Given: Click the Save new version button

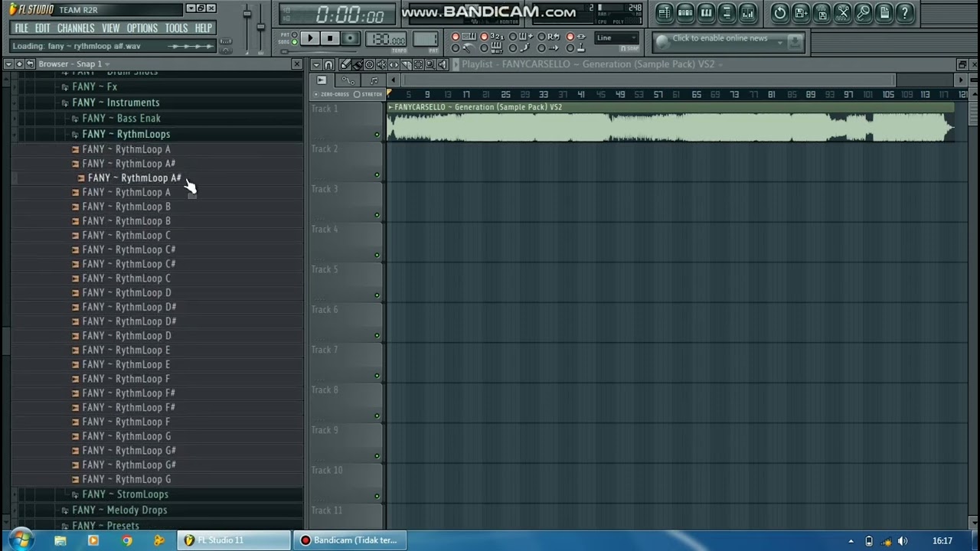Looking at the screenshot, I should (800, 12).
